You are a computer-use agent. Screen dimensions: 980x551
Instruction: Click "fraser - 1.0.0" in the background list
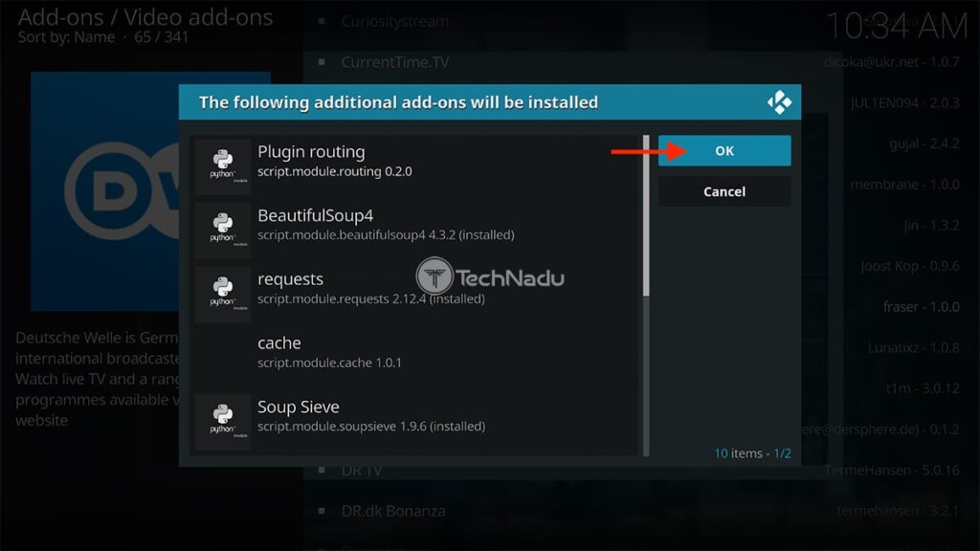pos(922,307)
